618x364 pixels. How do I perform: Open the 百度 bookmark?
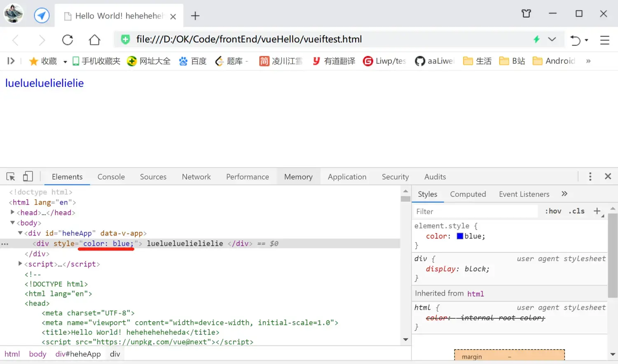tap(192, 61)
